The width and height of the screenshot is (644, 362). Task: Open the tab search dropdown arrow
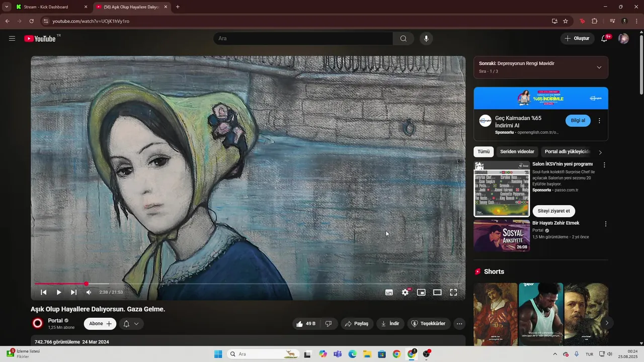click(x=7, y=7)
